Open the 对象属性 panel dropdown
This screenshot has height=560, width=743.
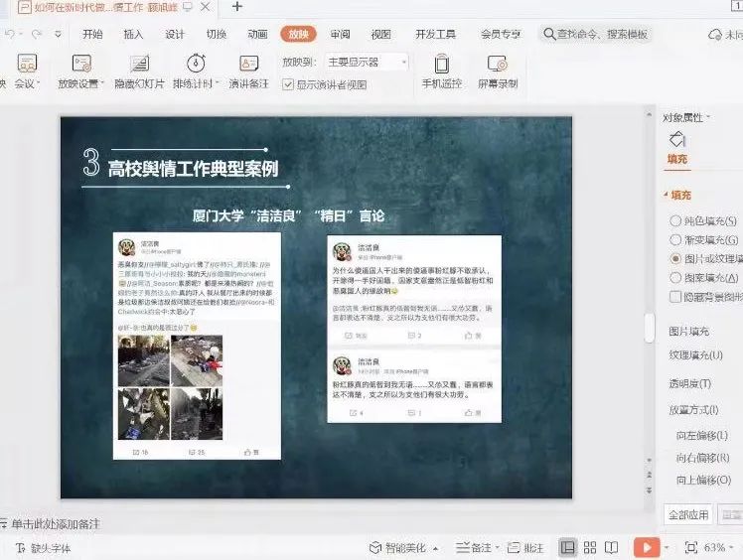point(708,117)
